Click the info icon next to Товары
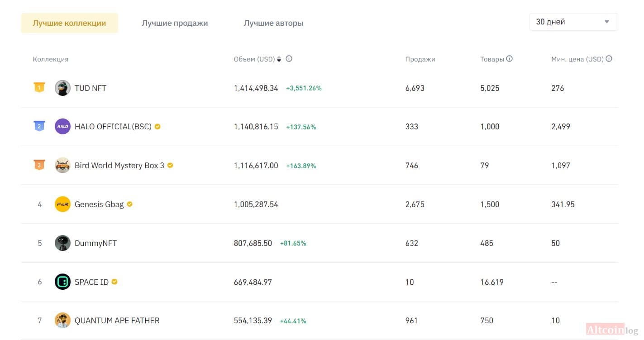This screenshot has height=340, width=644. (509, 59)
